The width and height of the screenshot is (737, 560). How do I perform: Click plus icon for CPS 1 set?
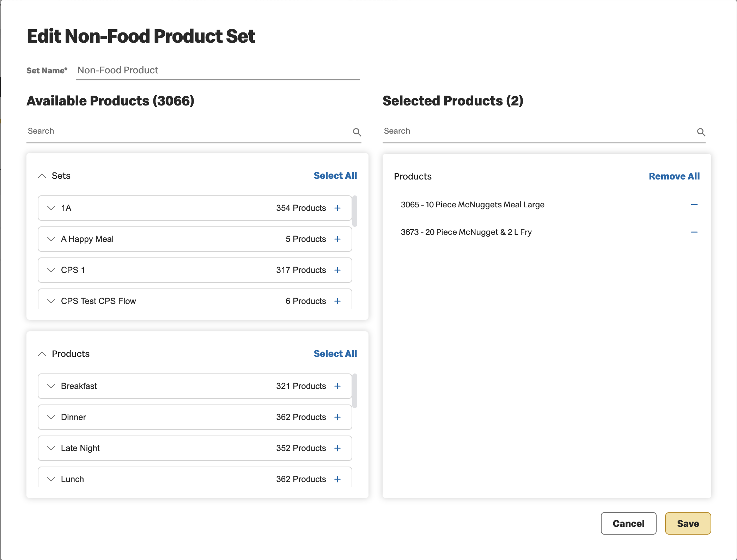pos(337,270)
